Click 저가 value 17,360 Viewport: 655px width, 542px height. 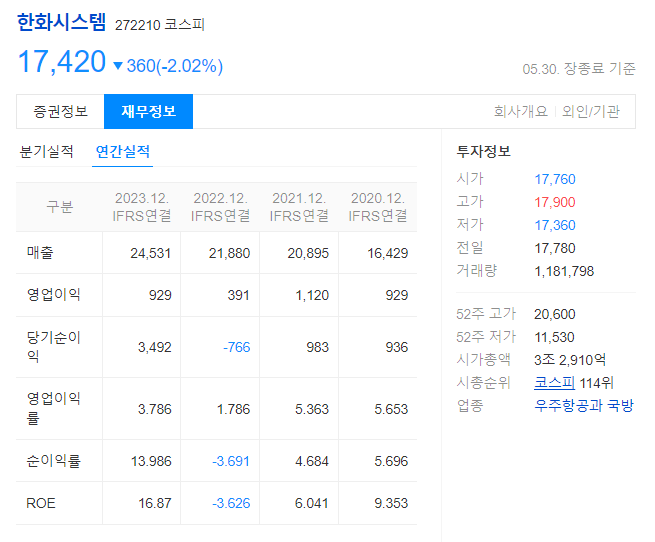(x=555, y=225)
